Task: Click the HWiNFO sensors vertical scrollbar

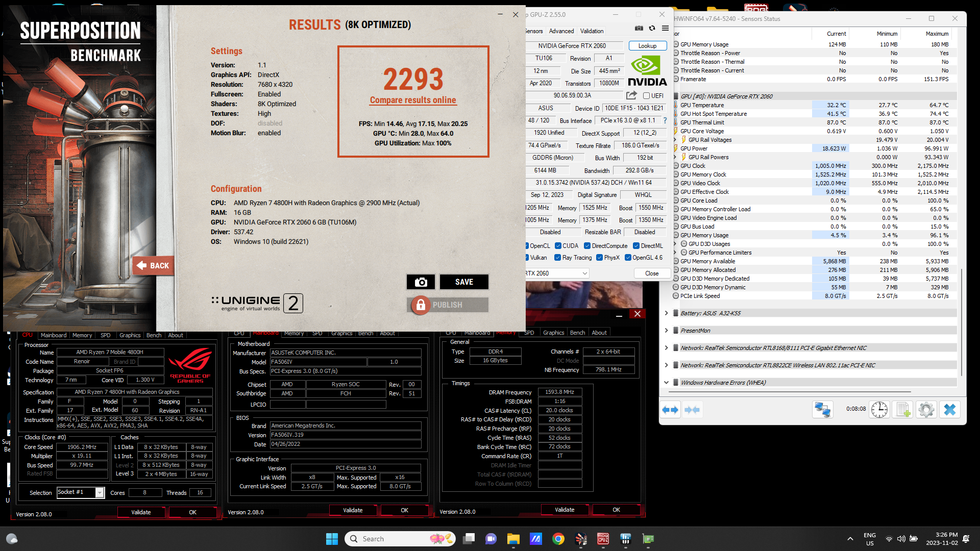Action: click(962, 321)
